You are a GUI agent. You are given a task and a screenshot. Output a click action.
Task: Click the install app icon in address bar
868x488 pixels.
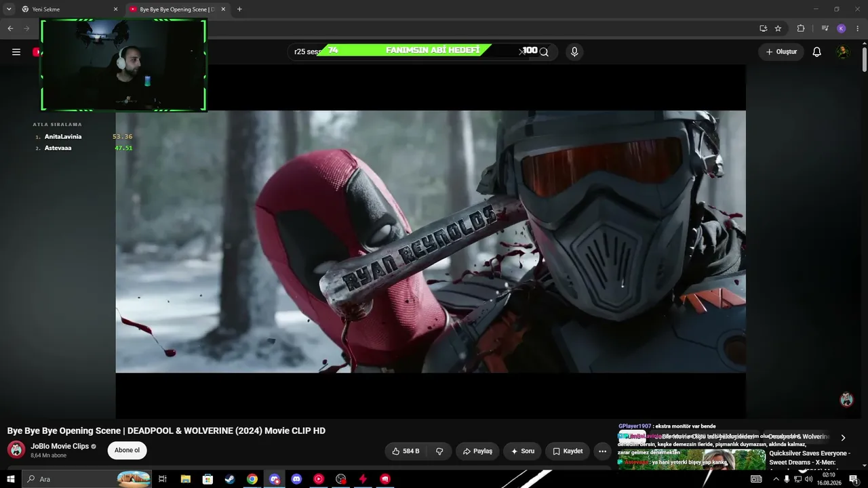[x=764, y=28]
